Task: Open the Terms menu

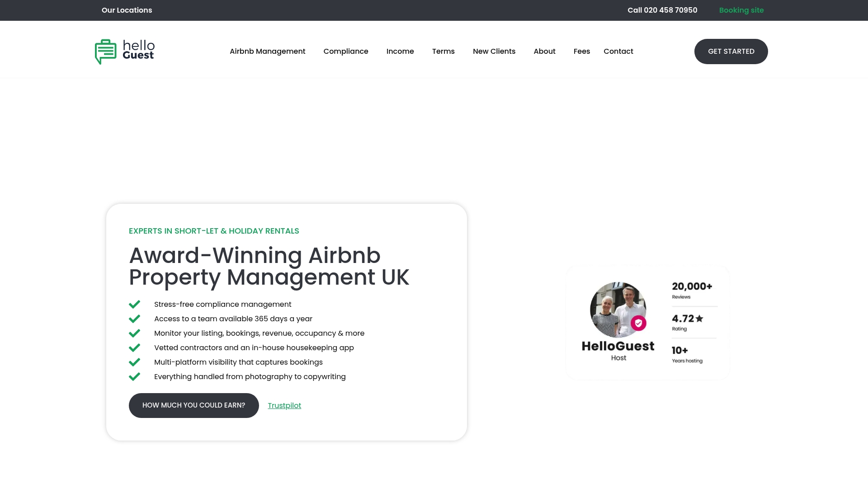Action: click(443, 52)
